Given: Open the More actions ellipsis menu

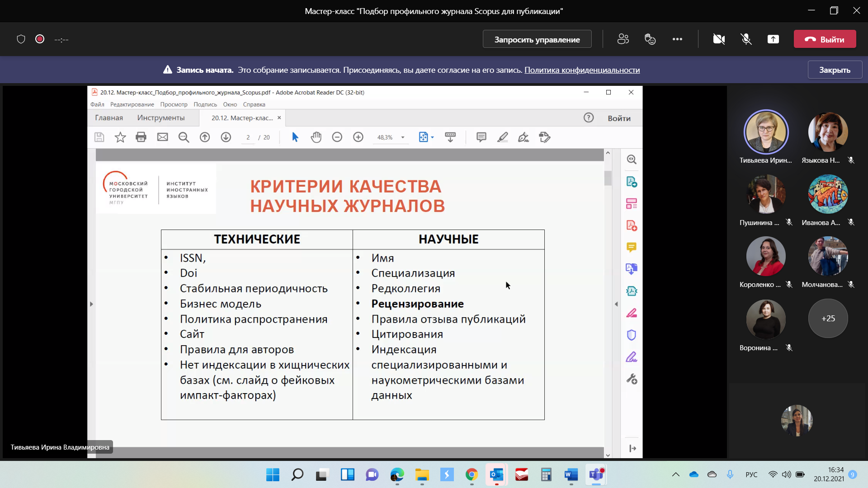Looking at the screenshot, I should (677, 39).
